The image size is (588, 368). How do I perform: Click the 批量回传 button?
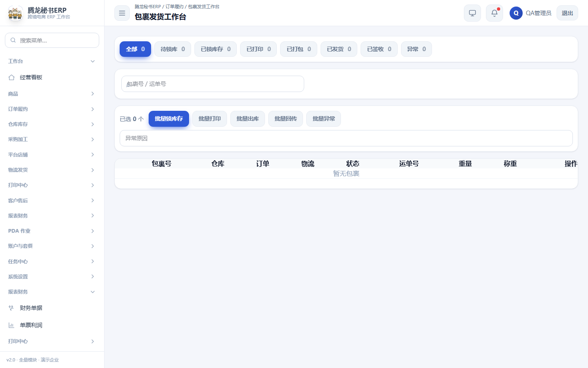coord(285,119)
